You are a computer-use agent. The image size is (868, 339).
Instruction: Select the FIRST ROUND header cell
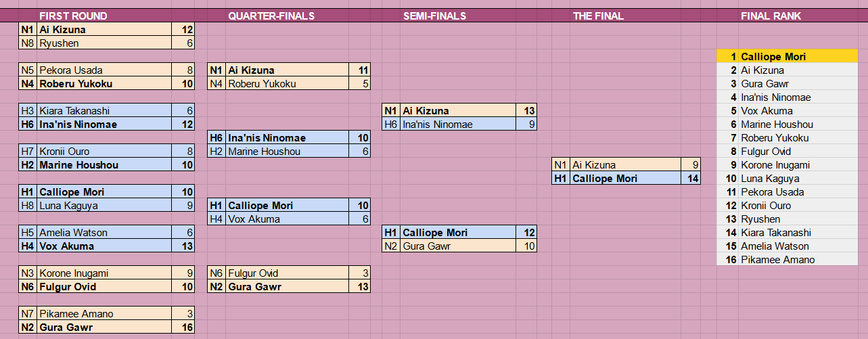click(73, 16)
